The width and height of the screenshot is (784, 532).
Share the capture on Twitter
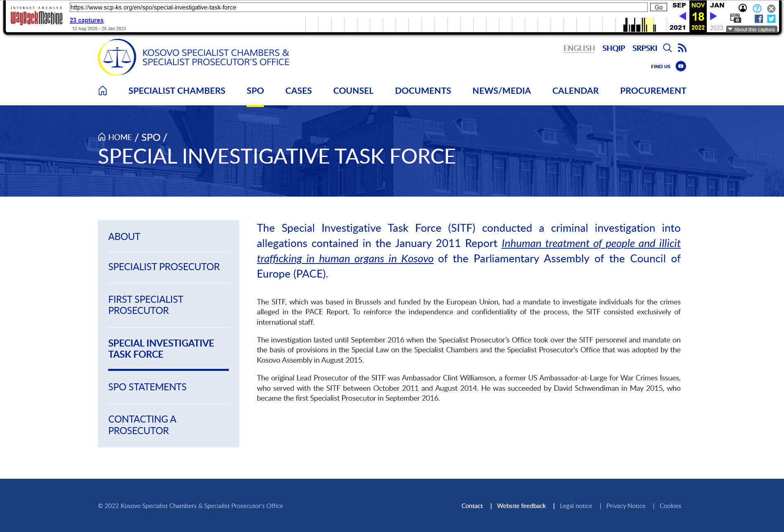[x=771, y=19]
